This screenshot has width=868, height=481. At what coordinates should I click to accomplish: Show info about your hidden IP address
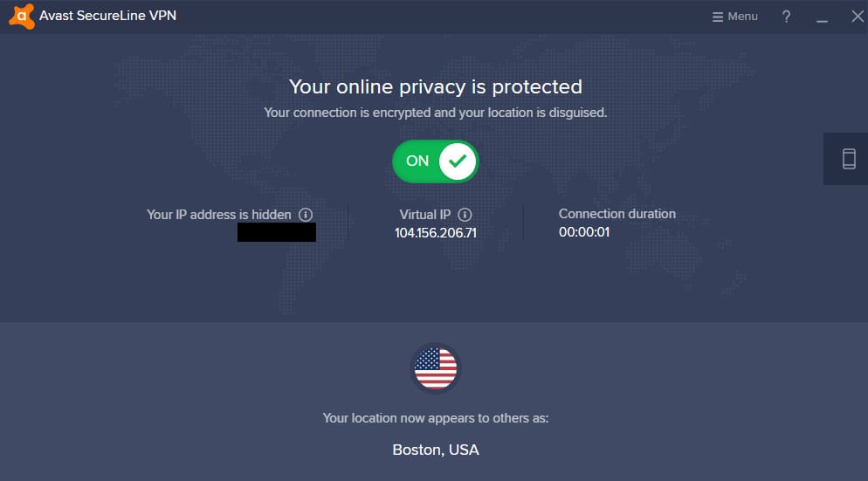click(x=306, y=215)
